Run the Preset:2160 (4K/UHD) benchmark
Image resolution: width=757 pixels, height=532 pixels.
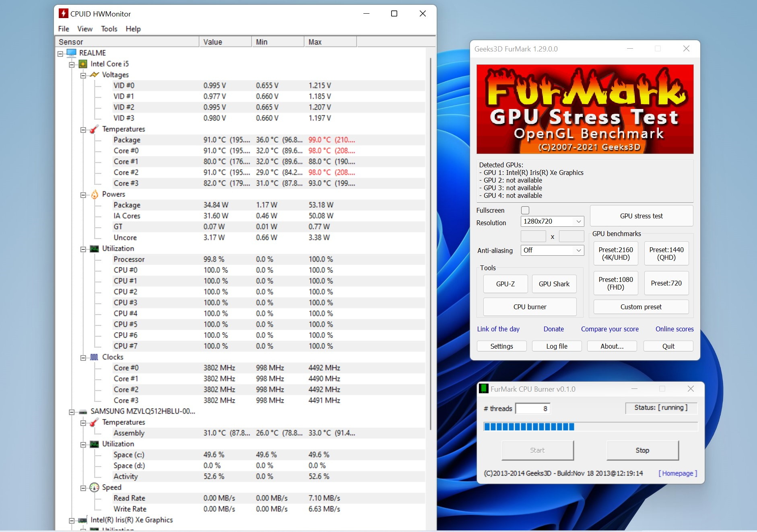616,254
